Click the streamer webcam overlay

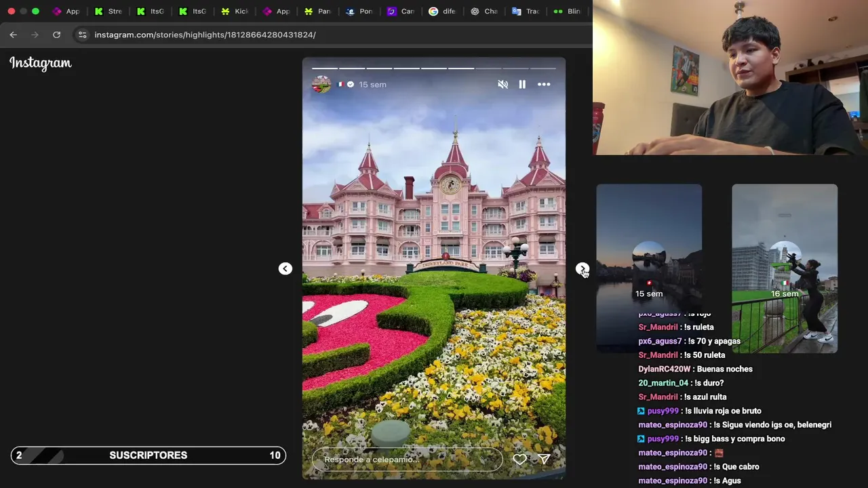pyautogui.click(x=730, y=78)
